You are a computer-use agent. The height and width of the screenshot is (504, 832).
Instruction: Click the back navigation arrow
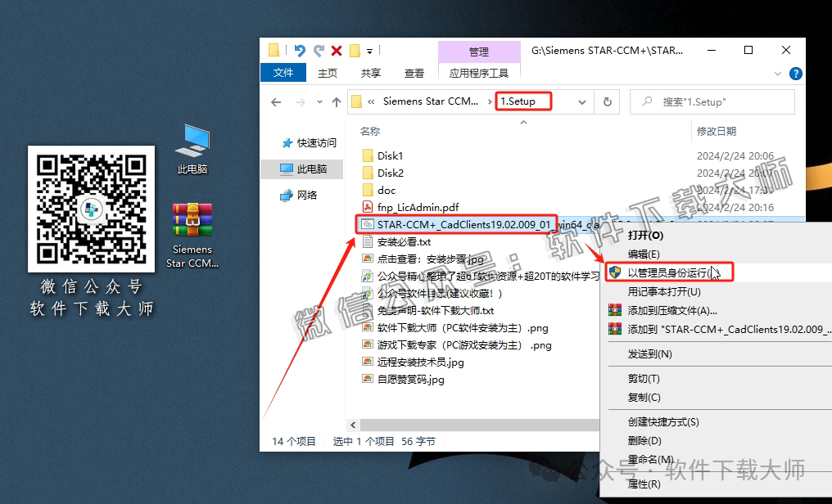(x=276, y=101)
